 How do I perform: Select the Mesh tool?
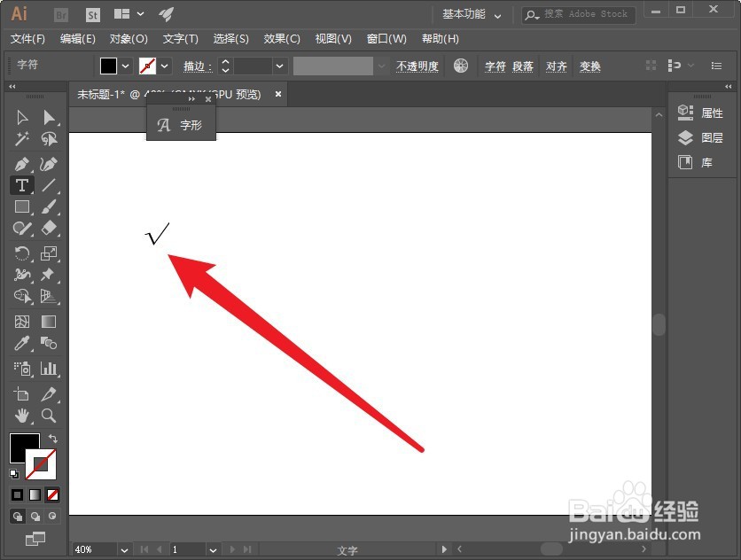[22, 322]
